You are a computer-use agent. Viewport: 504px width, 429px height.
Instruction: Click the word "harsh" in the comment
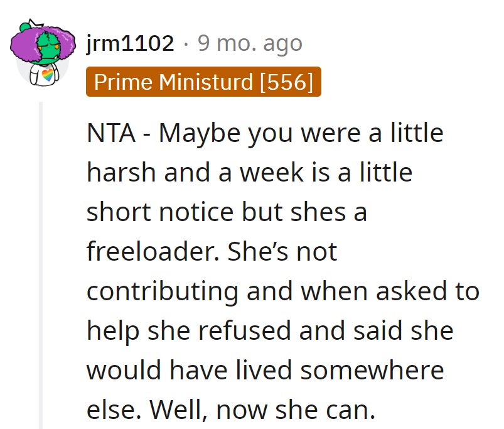coord(121,173)
